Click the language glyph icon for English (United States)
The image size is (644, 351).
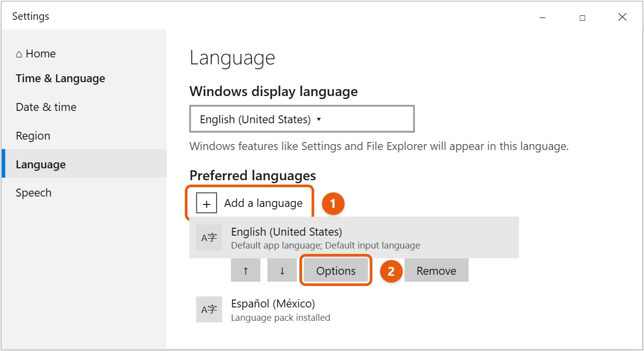pos(209,238)
